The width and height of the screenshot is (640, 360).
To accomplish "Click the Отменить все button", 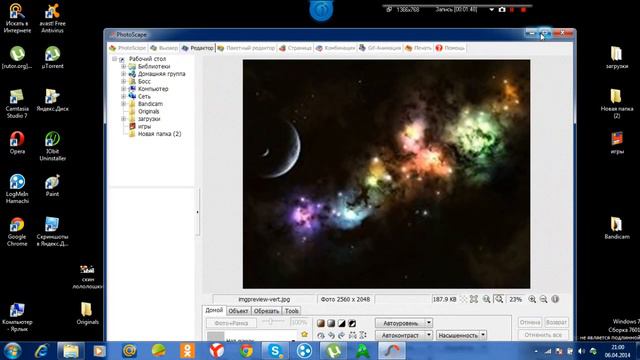I will click(543, 335).
